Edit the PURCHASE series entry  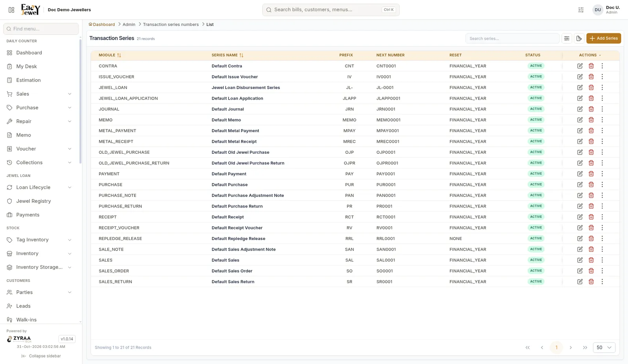click(x=580, y=185)
